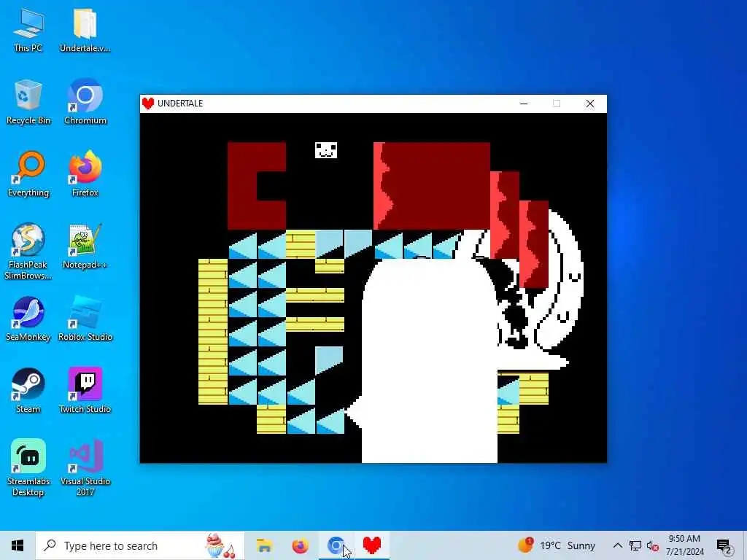
Task: Switch to Chromium in the taskbar
Action: tap(336, 545)
